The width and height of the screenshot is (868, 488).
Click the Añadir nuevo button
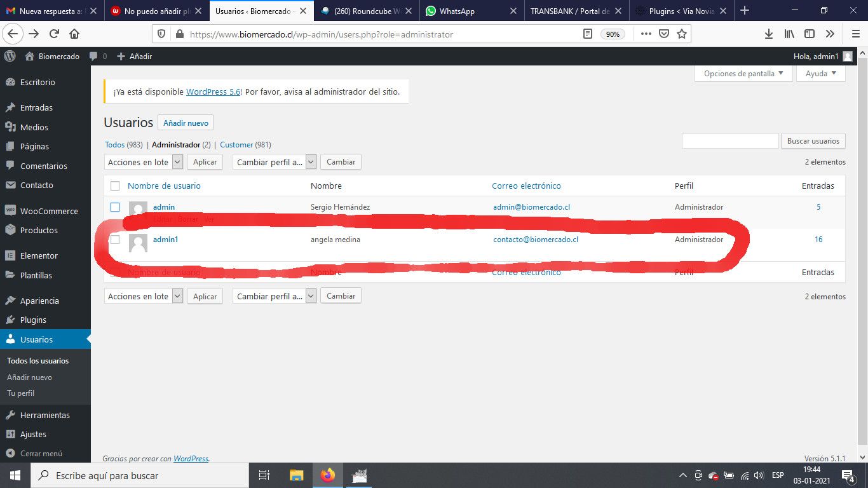(186, 123)
